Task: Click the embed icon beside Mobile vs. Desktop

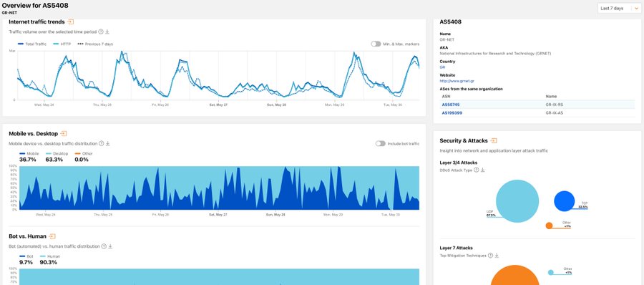Action: click(64, 134)
